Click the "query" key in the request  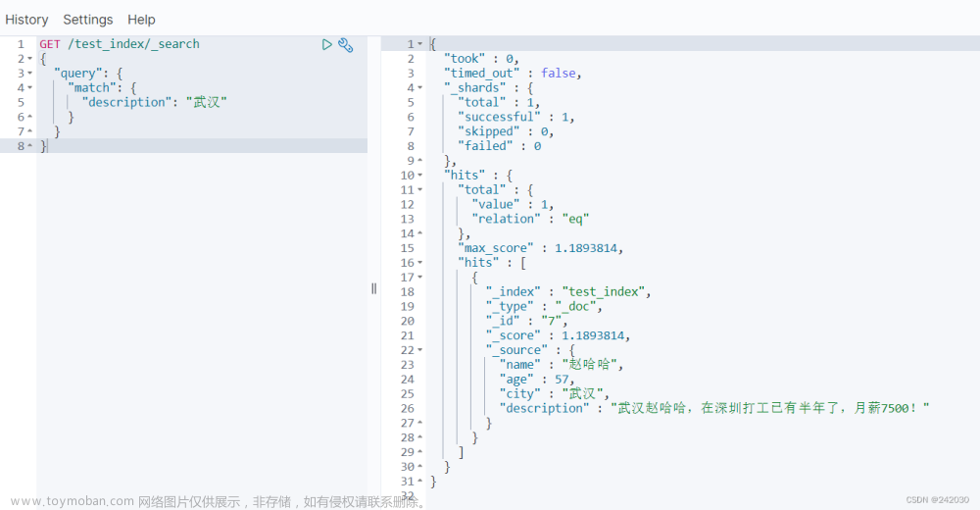click(x=77, y=74)
